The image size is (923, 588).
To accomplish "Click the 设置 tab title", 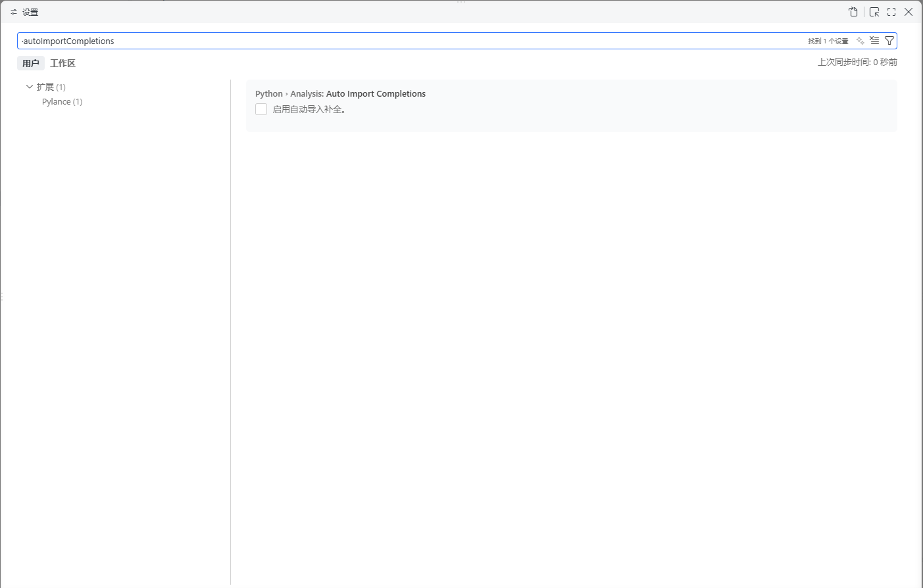I will 30,12.
